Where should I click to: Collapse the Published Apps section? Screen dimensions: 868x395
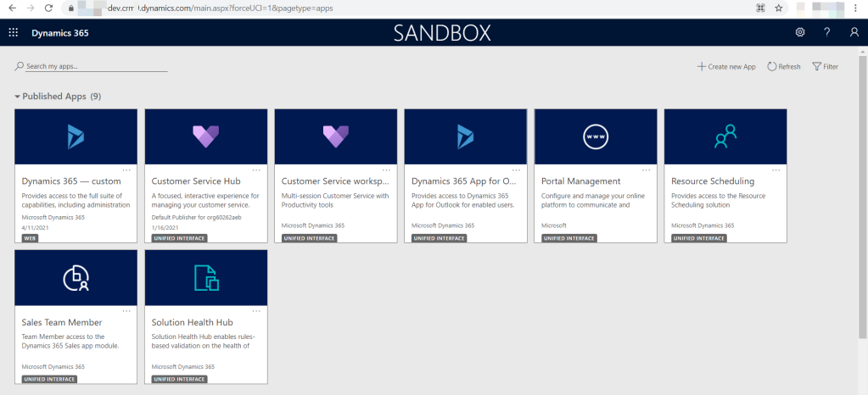pyautogui.click(x=17, y=97)
